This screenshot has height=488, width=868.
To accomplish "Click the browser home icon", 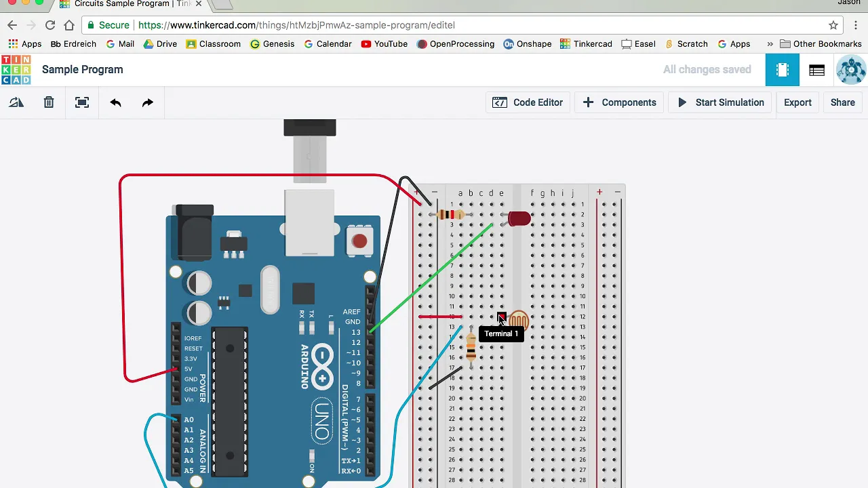I will coord(69,25).
